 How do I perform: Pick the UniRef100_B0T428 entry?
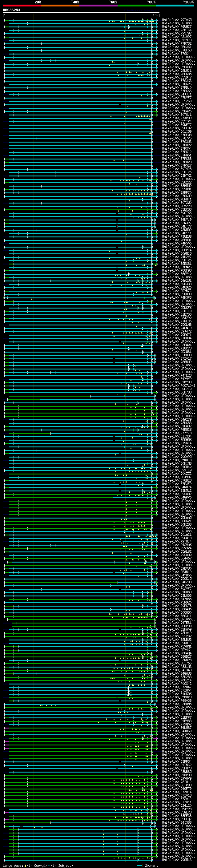tap(177, 169)
